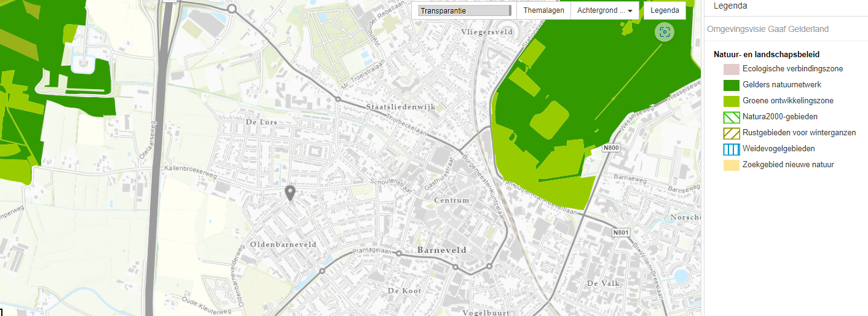The height and width of the screenshot is (316, 868).
Task: Click the Staatsliedenwijk label on map
Action: tap(400, 107)
